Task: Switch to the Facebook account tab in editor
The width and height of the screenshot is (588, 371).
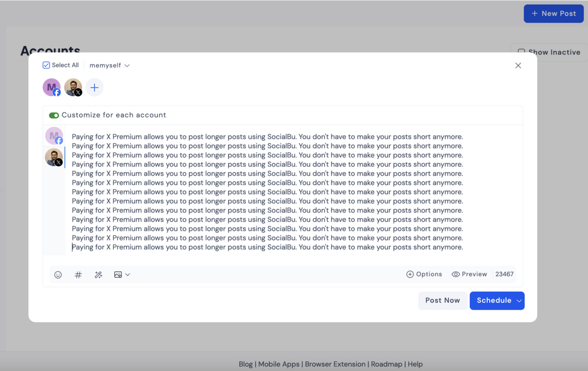Action: click(54, 136)
